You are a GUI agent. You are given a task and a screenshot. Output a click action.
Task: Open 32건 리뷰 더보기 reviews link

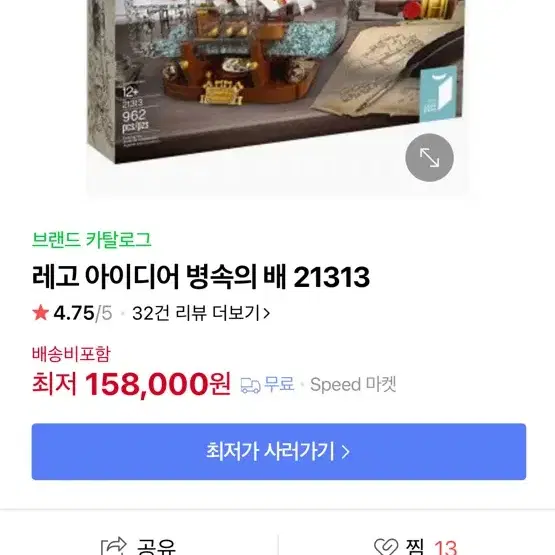[201, 313]
